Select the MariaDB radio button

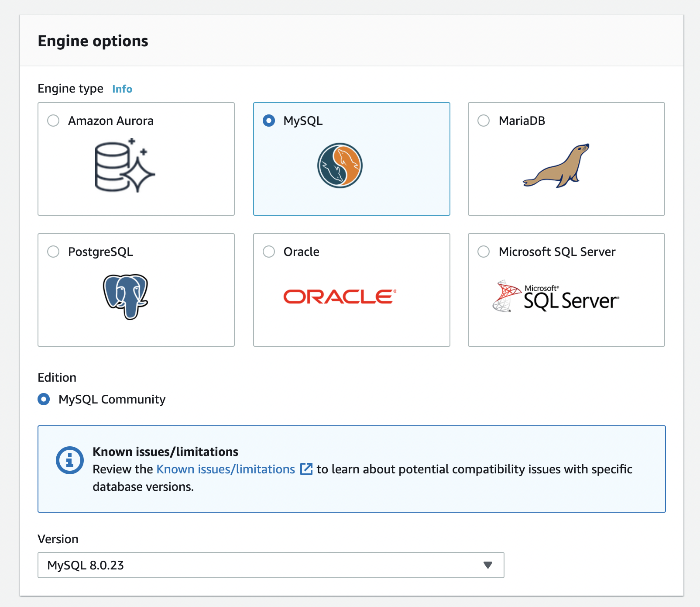coord(484,121)
